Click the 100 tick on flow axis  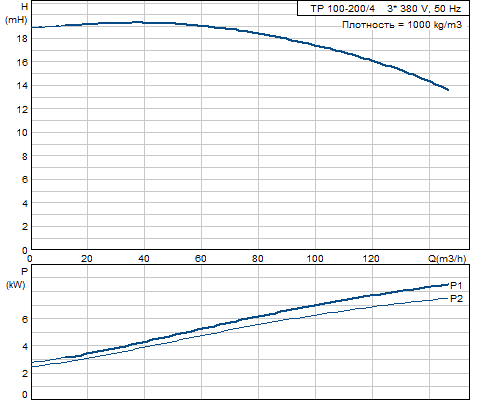(315, 259)
